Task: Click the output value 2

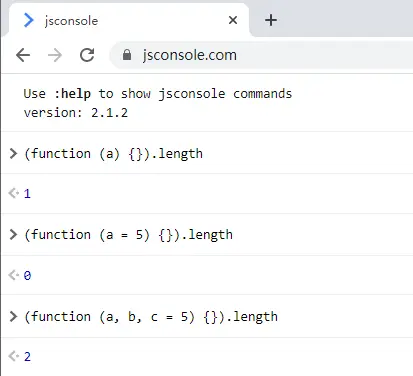Action: [27, 357]
